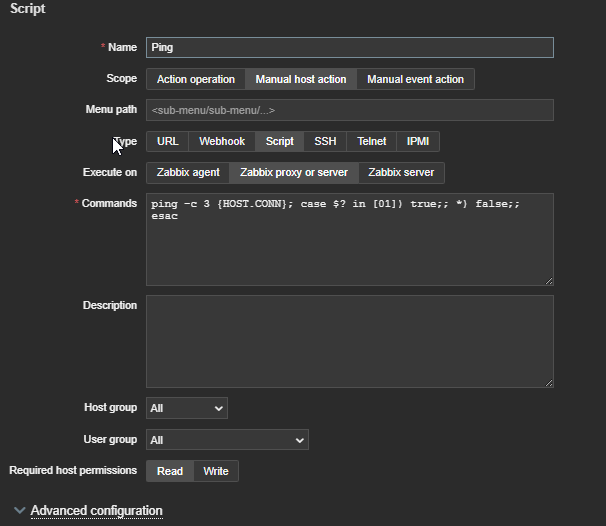The width and height of the screenshot is (606, 526).
Task: Choose the Telnet script type
Action: click(372, 142)
